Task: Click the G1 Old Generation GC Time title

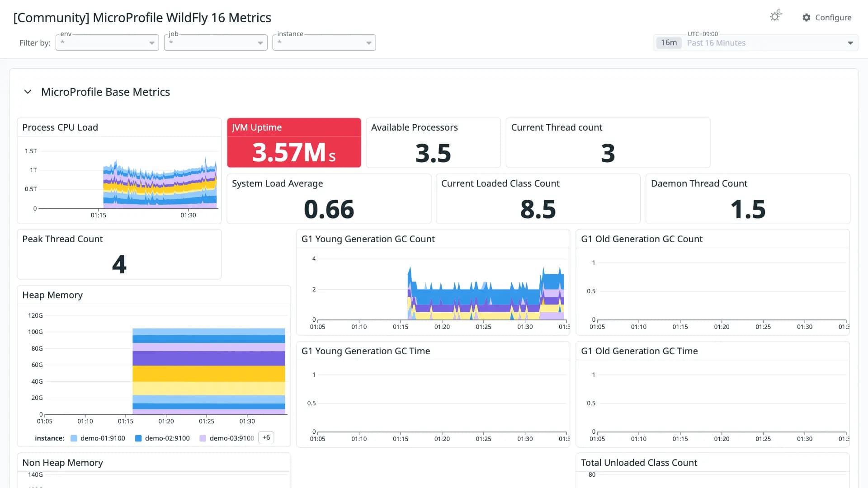Action: coord(639,351)
